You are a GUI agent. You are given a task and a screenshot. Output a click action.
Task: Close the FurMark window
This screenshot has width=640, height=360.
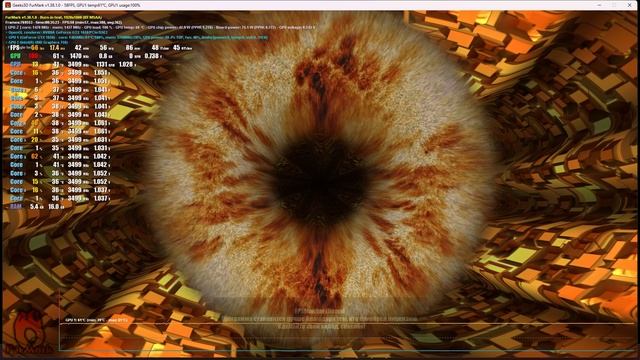pyautogui.click(x=629, y=5)
